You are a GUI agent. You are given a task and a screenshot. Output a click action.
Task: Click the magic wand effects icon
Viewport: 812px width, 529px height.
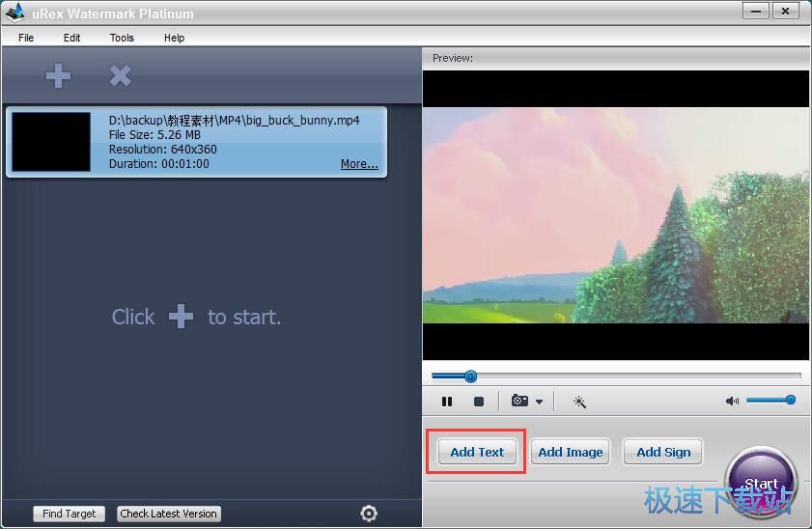(x=579, y=402)
